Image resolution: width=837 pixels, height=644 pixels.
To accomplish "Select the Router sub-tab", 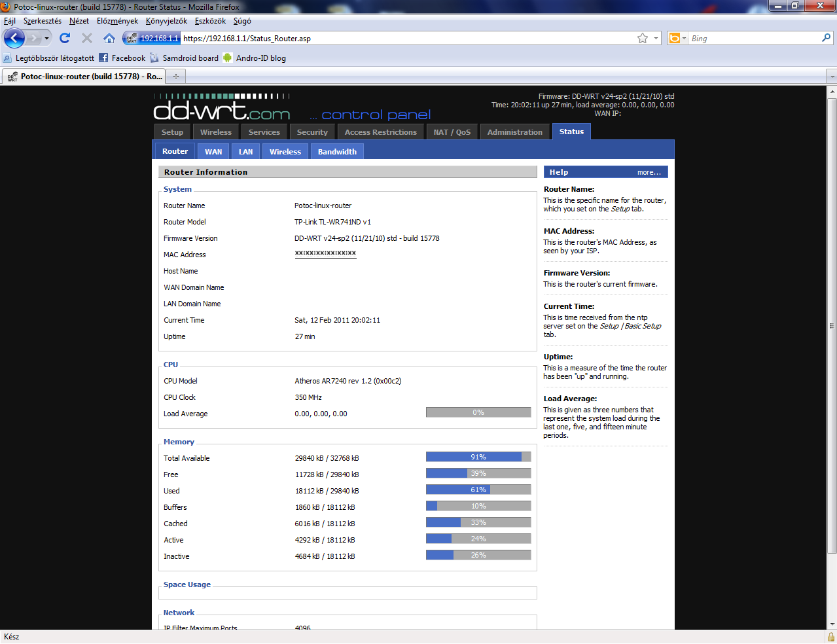I will pyautogui.click(x=175, y=151).
